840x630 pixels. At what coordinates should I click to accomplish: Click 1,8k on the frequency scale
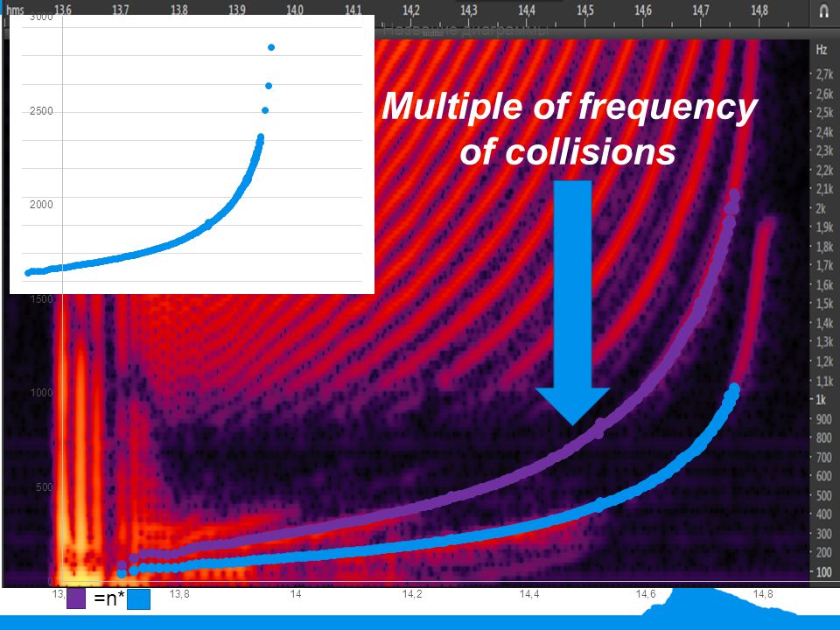(x=824, y=247)
